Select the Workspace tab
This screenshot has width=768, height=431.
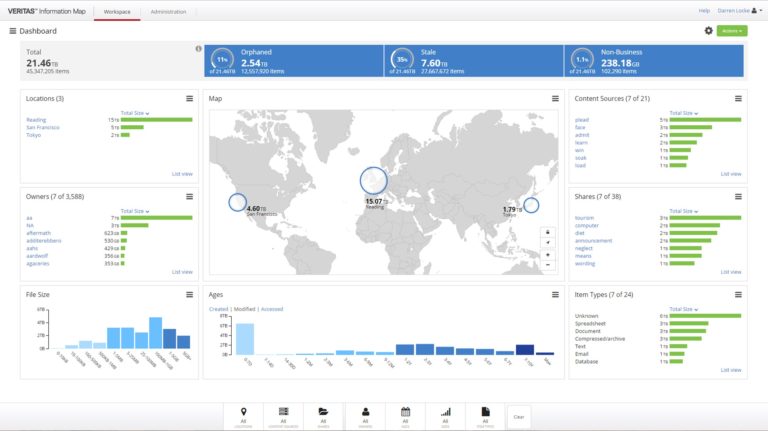116,11
